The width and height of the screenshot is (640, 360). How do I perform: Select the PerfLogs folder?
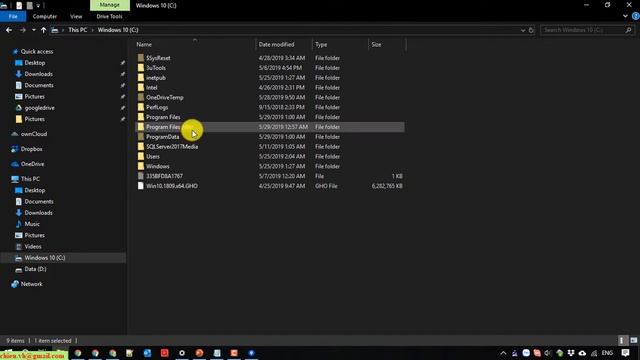[x=157, y=107]
